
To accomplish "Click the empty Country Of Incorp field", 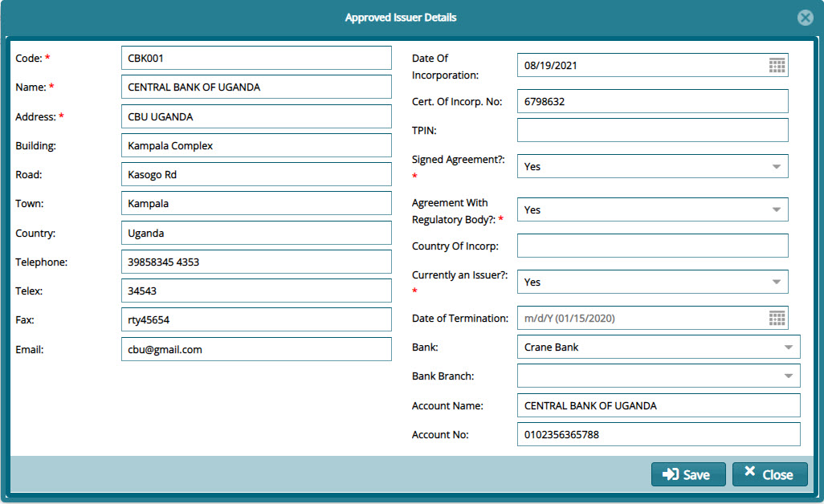I will pos(653,246).
